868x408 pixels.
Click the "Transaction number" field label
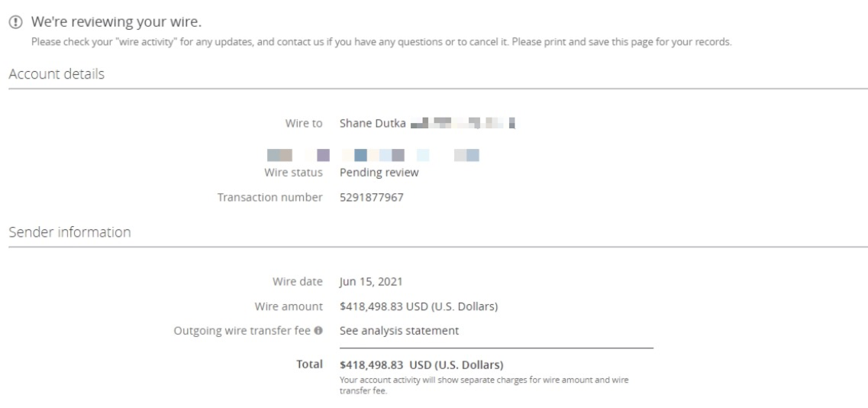pos(269,197)
